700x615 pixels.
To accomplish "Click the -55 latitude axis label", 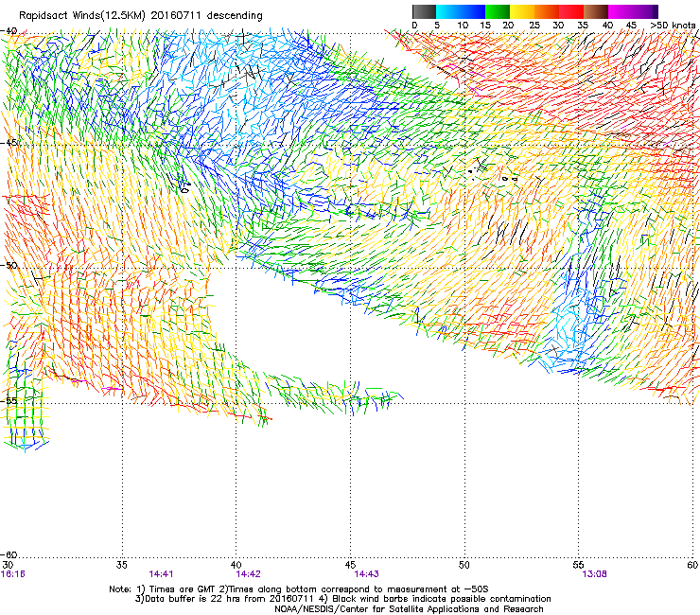I will [x=9, y=400].
